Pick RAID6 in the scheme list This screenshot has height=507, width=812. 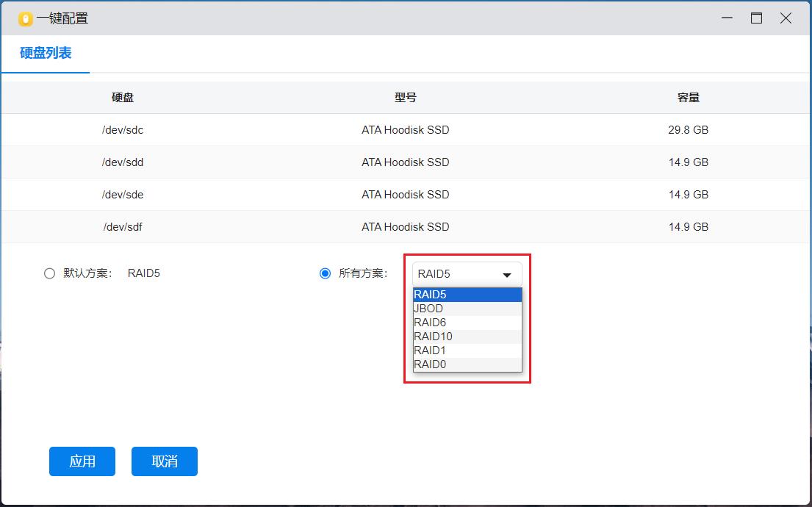[x=467, y=323]
